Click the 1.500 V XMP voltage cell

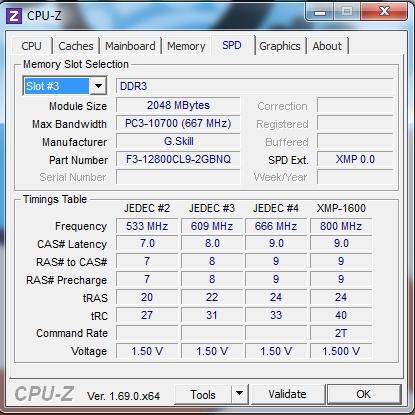click(x=341, y=351)
